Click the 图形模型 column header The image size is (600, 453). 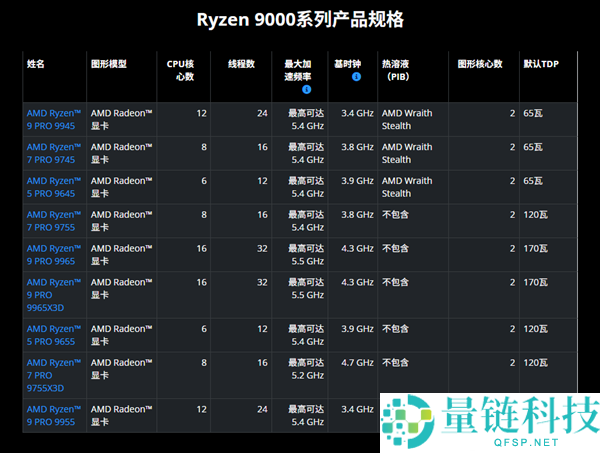click(109, 64)
